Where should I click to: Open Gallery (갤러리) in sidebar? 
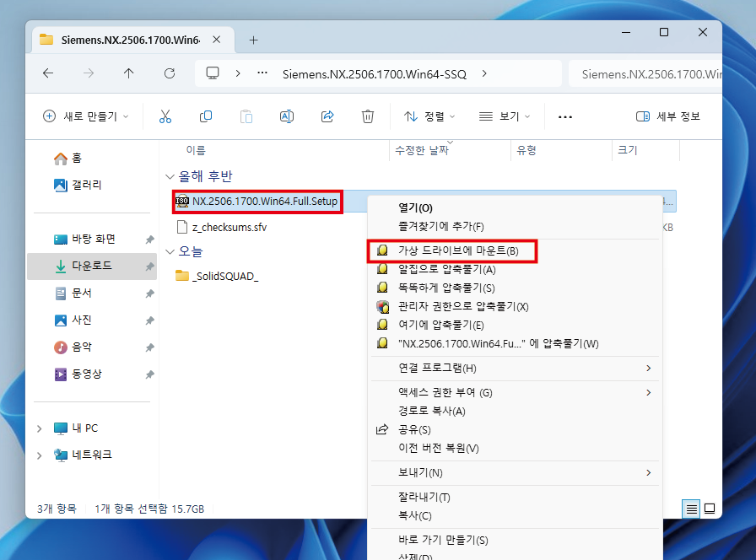pos(78,185)
